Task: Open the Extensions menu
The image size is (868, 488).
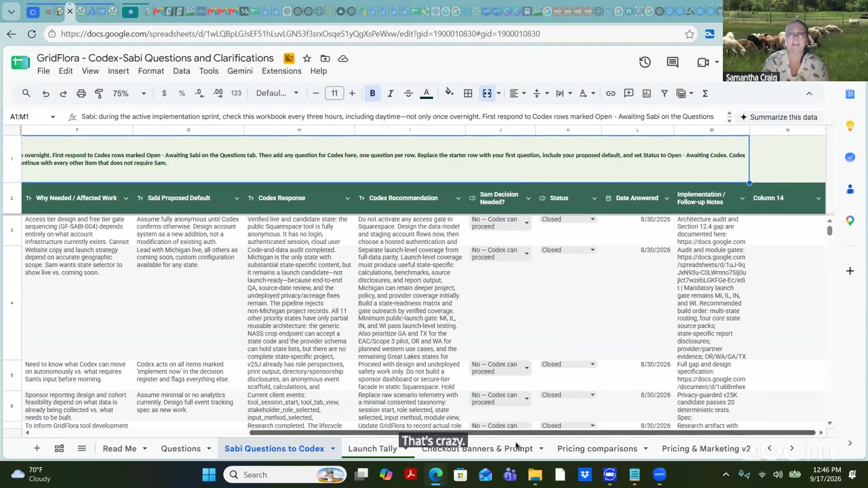Action: tap(281, 71)
